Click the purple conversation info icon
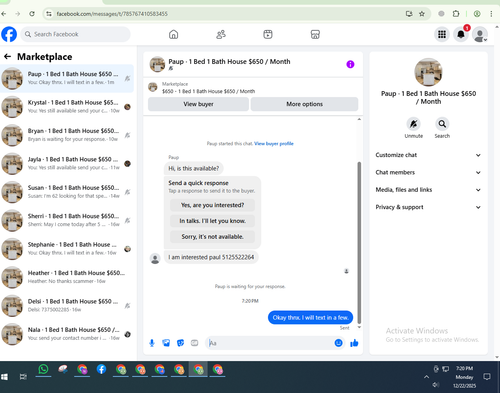This screenshot has width=500, height=393. [x=350, y=64]
